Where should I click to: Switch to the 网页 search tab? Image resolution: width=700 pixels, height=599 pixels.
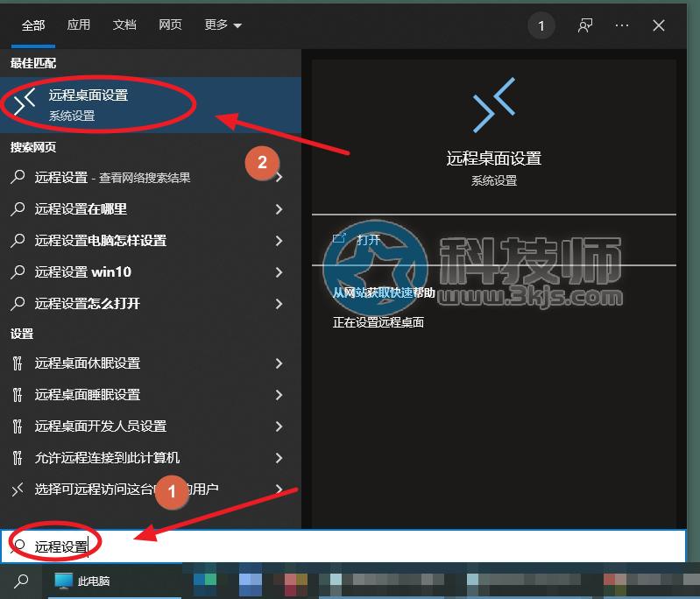pyautogui.click(x=170, y=25)
